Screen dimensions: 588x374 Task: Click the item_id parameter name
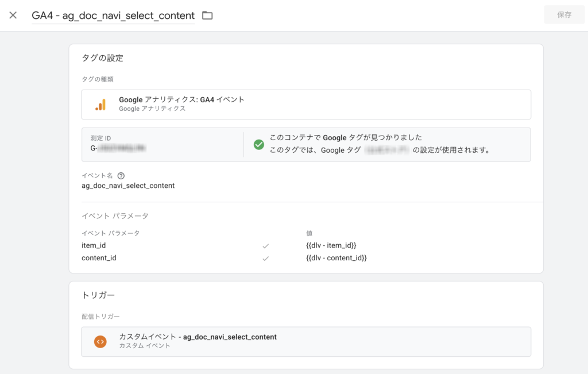[94, 245]
